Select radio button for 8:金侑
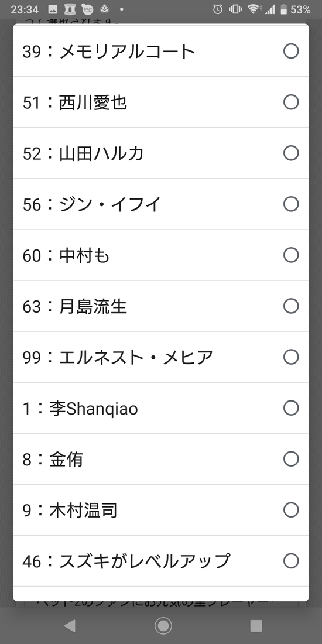322x644 pixels. pyautogui.click(x=291, y=459)
